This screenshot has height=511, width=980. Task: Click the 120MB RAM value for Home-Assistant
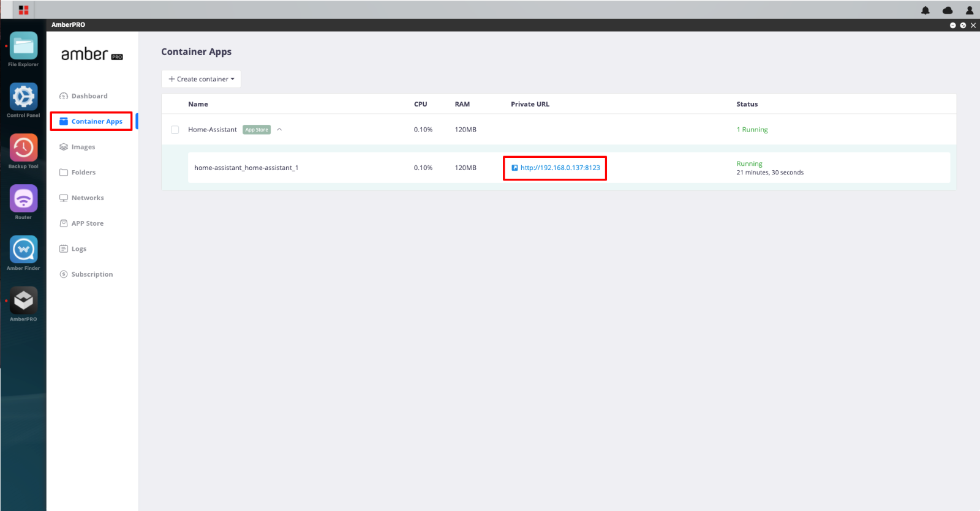(466, 130)
